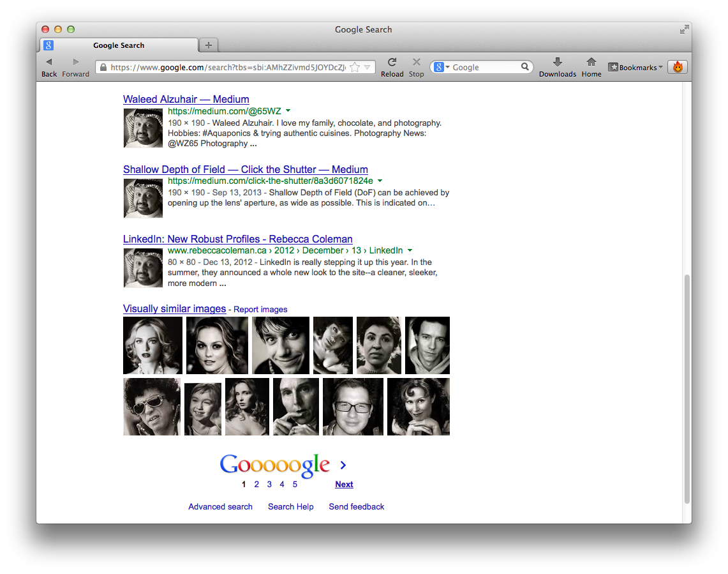Enter full screen with the corner arrows
This screenshot has width=728, height=574.
[684, 30]
